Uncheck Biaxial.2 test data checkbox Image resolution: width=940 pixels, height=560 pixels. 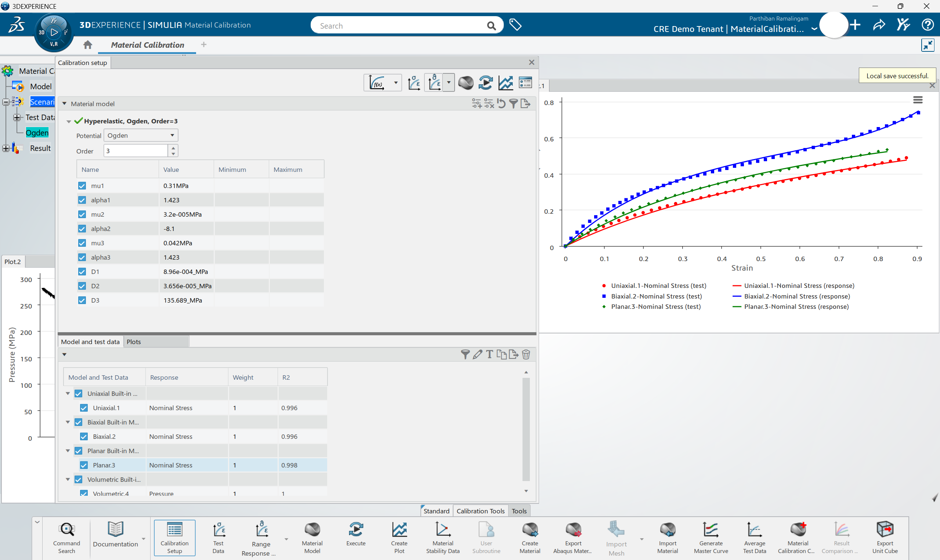pos(84,437)
